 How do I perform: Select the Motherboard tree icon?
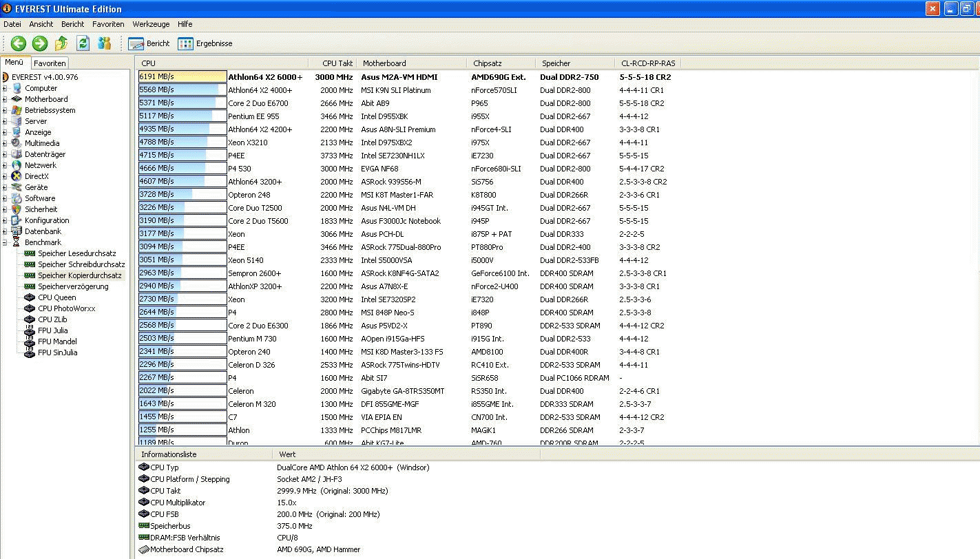tap(17, 99)
